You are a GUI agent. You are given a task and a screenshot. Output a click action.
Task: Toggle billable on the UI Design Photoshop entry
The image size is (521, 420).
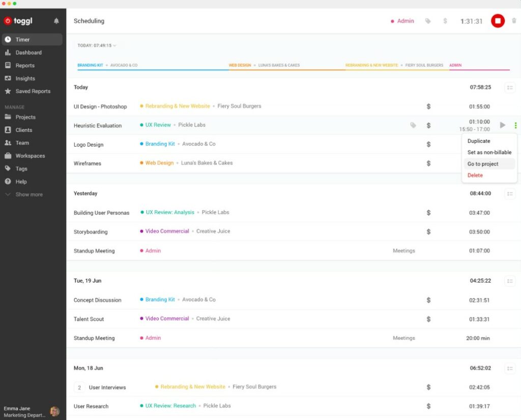[x=428, y=106]
